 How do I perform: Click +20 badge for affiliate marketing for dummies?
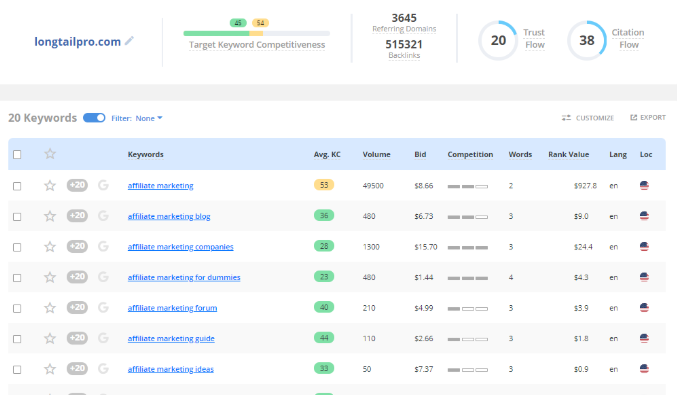(x=77, y=277)
